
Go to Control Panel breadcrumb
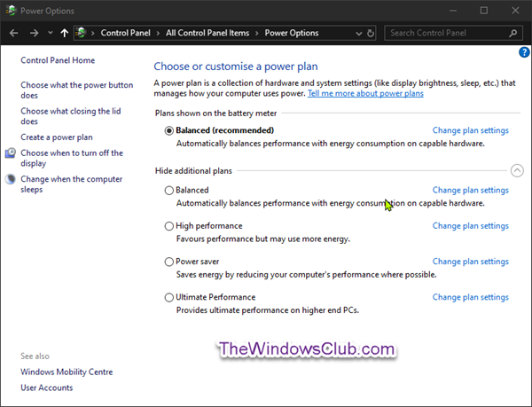pyautogui.click(x=128, y=33)
